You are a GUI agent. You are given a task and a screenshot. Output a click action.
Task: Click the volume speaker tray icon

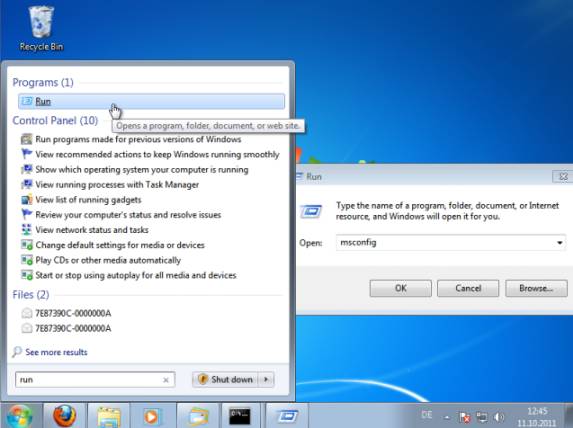click(499, 417)
